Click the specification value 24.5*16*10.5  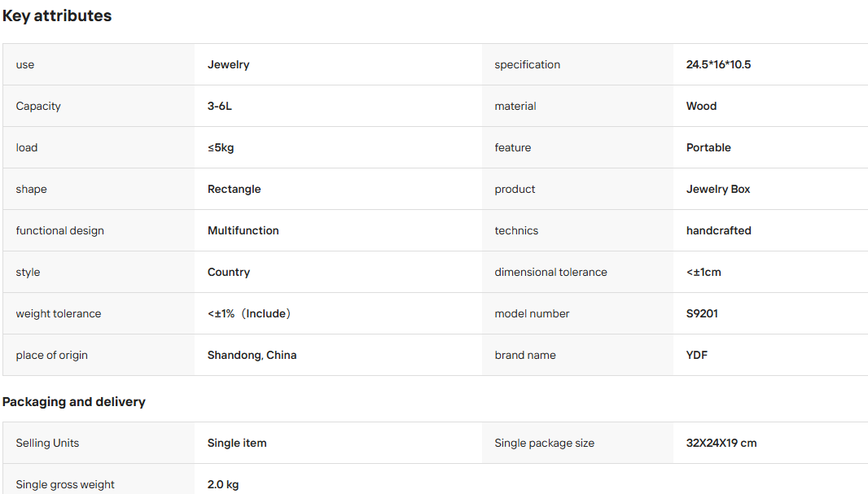tap(718, 65)
